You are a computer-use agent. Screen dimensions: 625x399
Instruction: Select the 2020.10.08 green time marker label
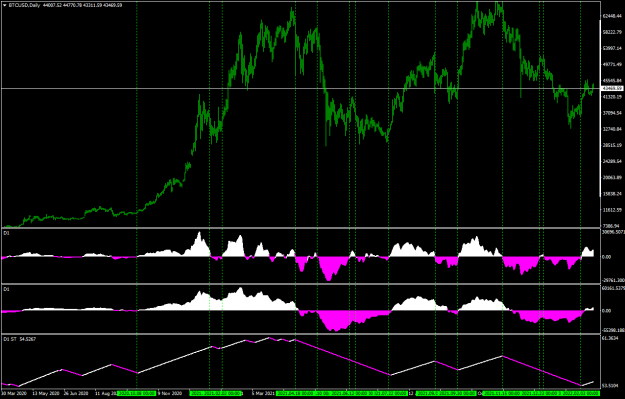[x=137, y=393]
